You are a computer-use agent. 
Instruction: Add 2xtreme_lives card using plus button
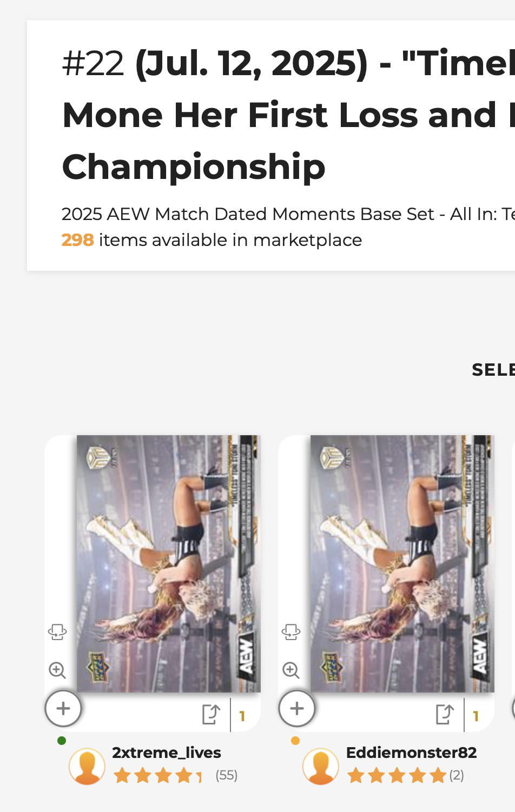pyautogui.click(x=63, y=708)
